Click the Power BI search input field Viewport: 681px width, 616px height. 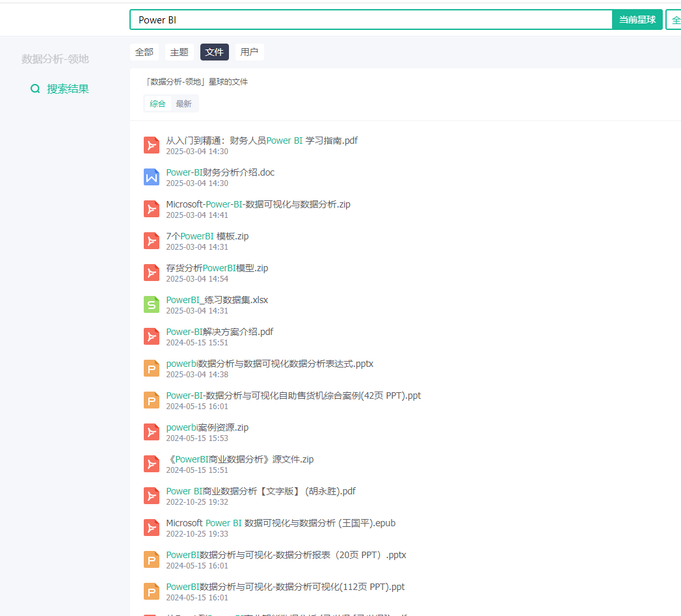tap(371, 20)
